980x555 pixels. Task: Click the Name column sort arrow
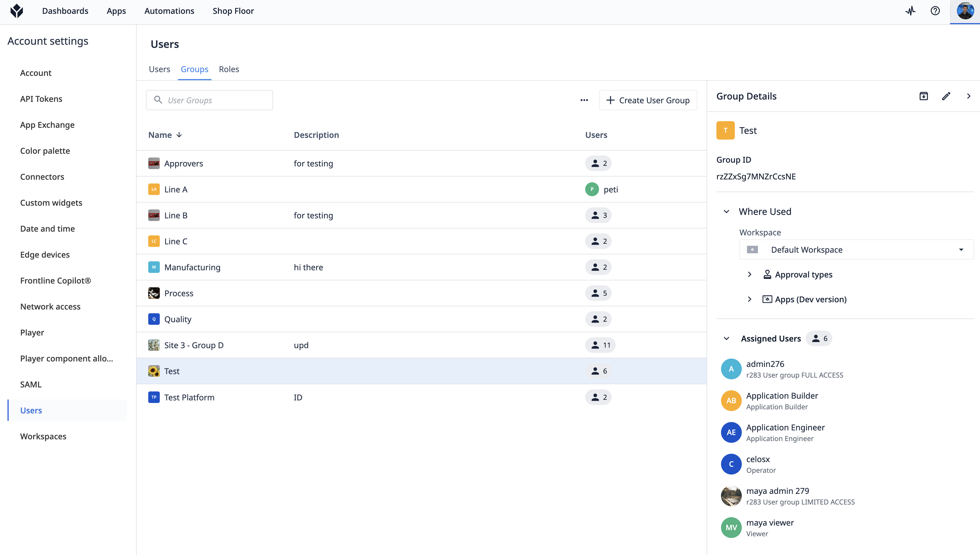[179, 135]
